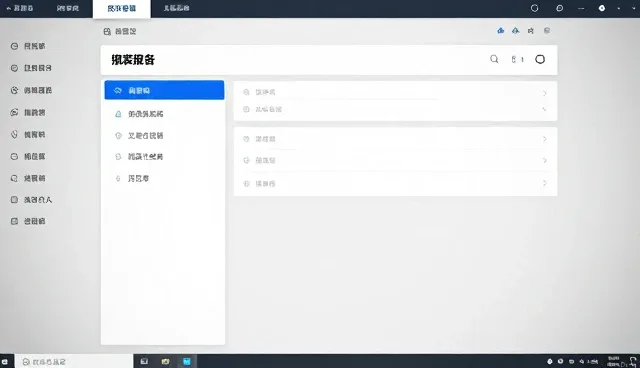Click the fifth left sidebar item's shield-like icon
Viewport: 640px width, 368px height.
(x=14, y=134)
